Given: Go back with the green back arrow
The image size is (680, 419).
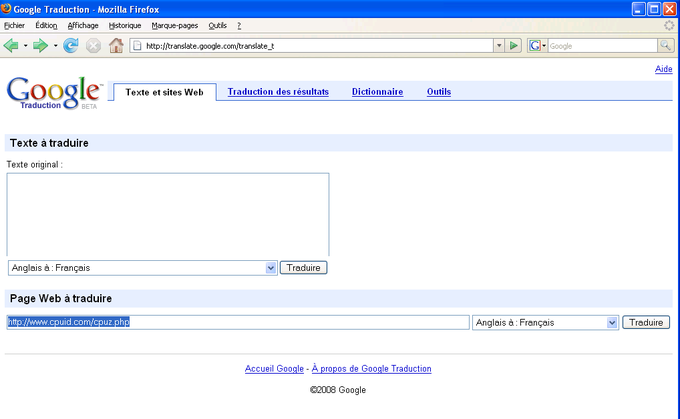Looking at the screenshot, I should (11, 46).
